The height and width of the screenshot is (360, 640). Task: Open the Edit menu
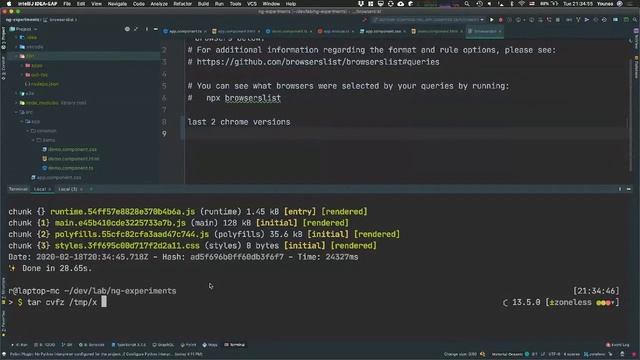(81, 4)
